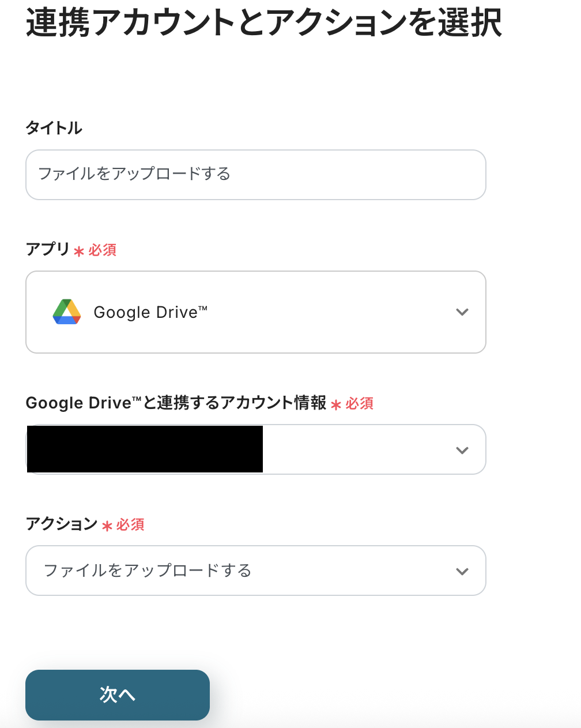Click the Google Drive logo icon

click(67, 312)
